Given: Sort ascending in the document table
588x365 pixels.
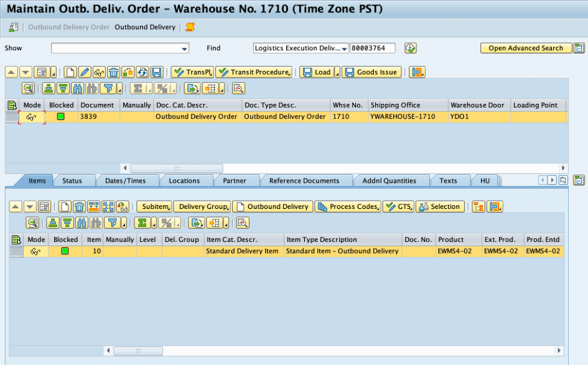Looking at the screenshot, I should (x=49, y=88).
